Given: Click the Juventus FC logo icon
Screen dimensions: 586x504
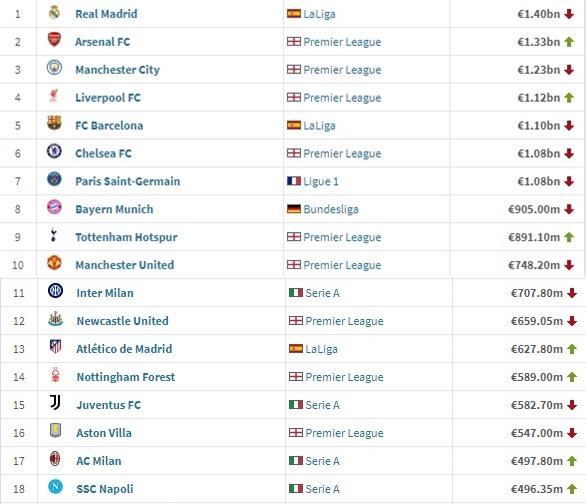Looking at the screenshot, I should click(55, 402).
